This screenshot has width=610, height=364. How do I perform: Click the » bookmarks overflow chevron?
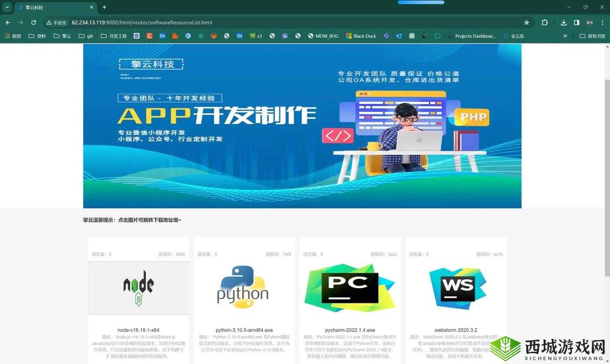tap(565, 36)
